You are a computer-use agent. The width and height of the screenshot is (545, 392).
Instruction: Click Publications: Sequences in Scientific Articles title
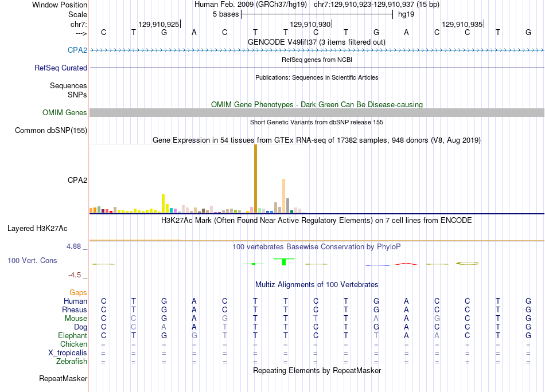coord(317,77)
